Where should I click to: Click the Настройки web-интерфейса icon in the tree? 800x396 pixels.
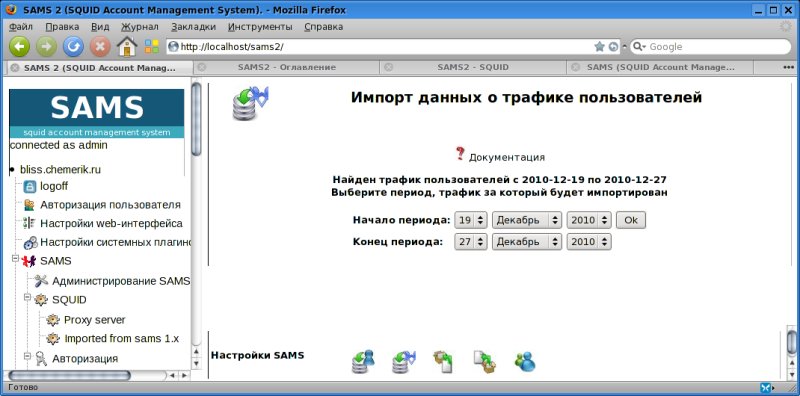tap(30, 224)
